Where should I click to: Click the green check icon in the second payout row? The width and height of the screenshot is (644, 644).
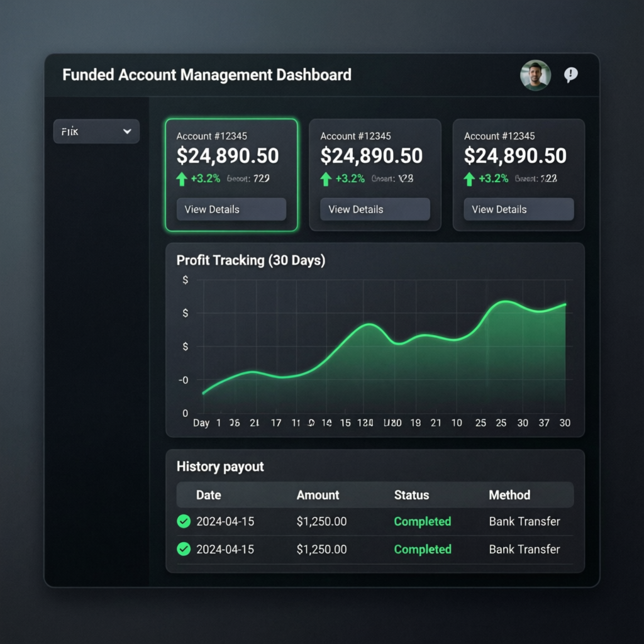coord(184,549)
